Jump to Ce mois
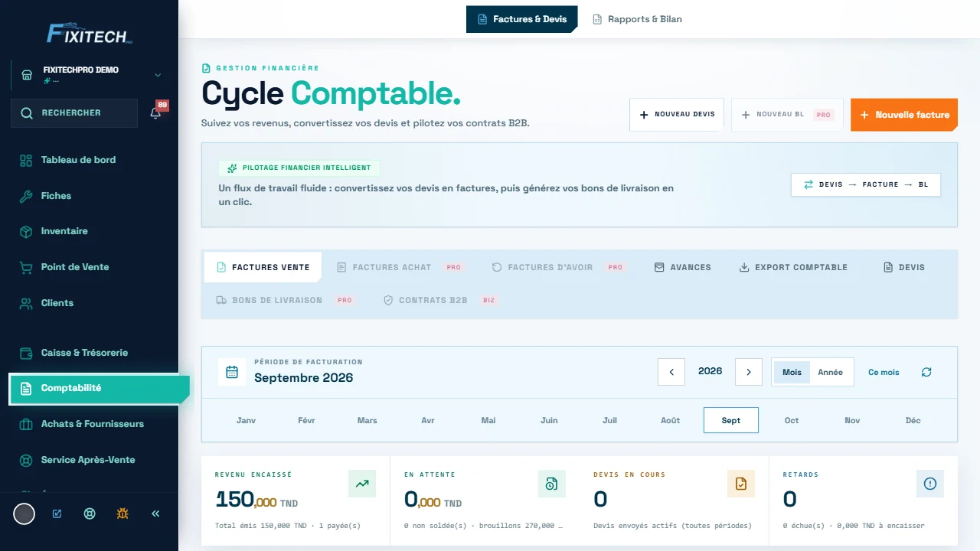Screen dimensions: 980x551 coord(884,372)
